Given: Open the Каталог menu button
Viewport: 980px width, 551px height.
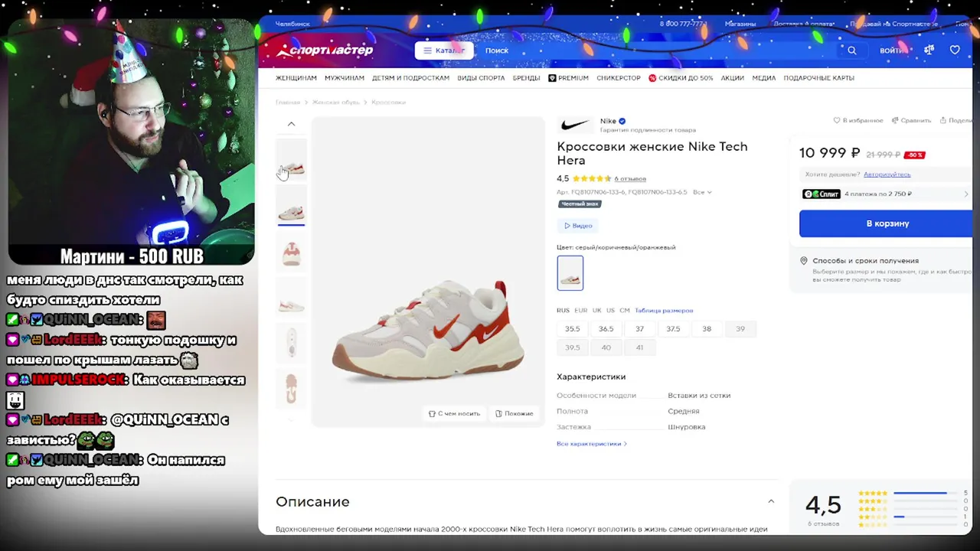Looking at the screenshot, I should pyautogui.click(x=444, y=51).
